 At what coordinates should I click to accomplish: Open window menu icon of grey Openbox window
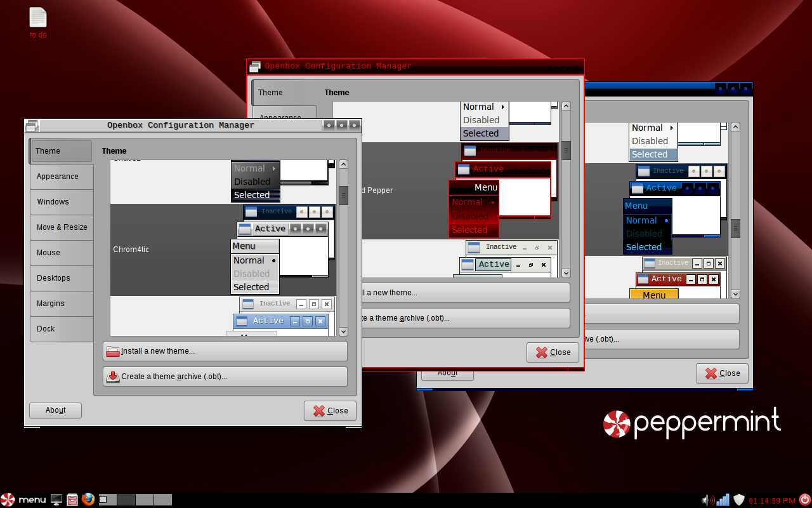click(32, 125)
